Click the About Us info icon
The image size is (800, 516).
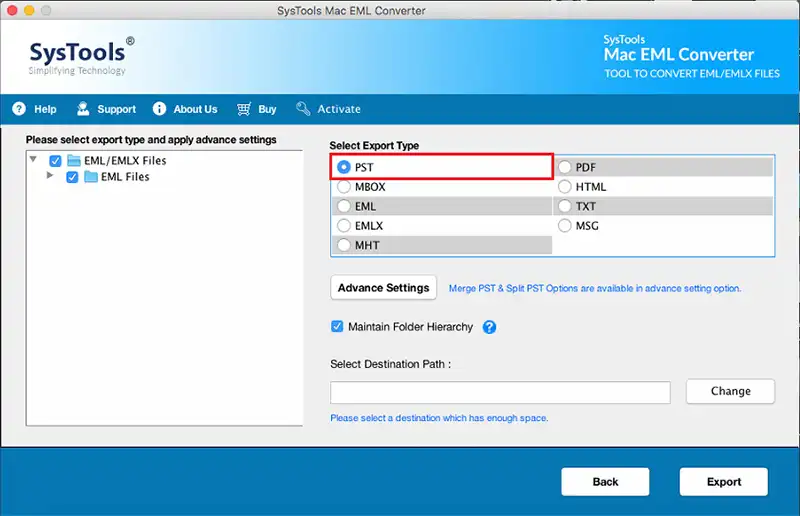tap(159, 109)
